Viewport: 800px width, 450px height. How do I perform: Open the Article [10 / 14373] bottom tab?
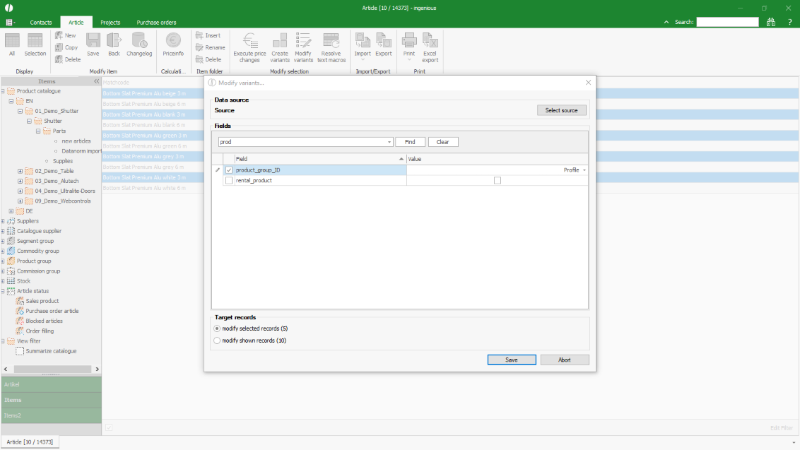click(x=30, y=442)
